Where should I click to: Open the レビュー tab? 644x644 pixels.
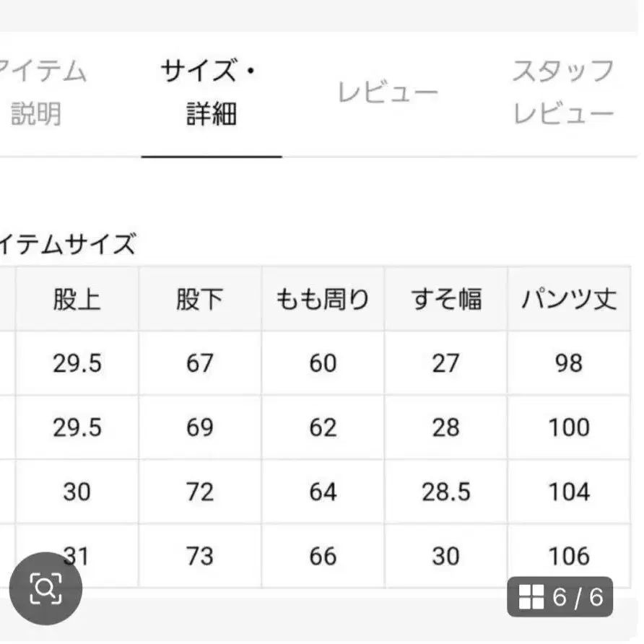[x=388, y=94]
